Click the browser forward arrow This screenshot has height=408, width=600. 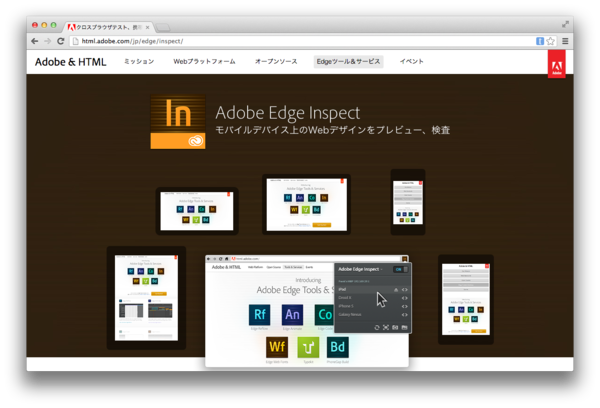pos(47,41)
